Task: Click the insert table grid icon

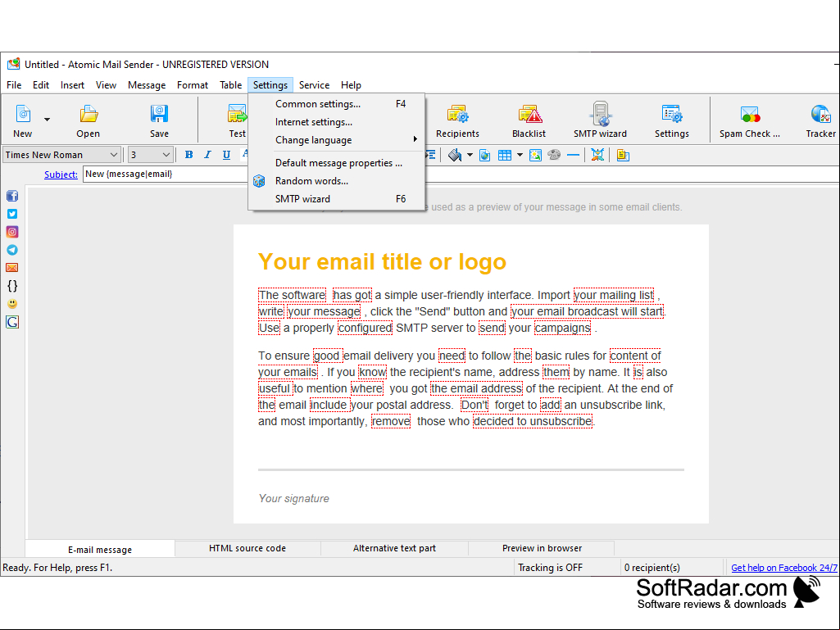Action: coord(505,156)
